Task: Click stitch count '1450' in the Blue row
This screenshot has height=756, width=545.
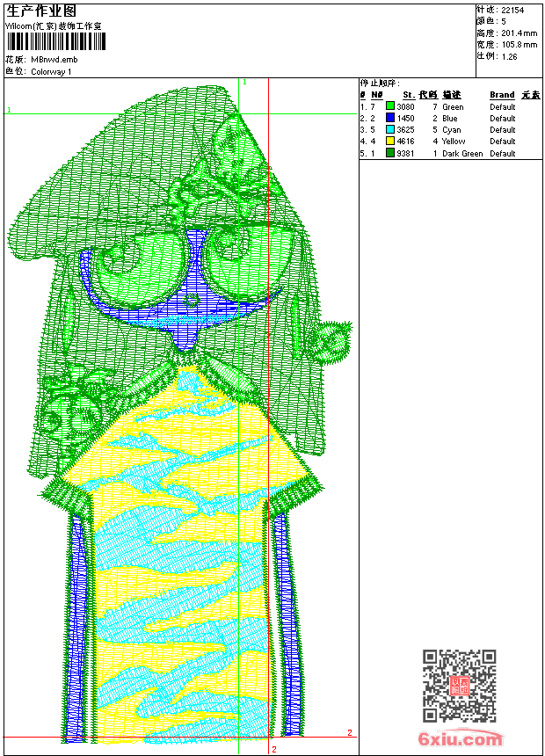Action: tap(405, 118)
